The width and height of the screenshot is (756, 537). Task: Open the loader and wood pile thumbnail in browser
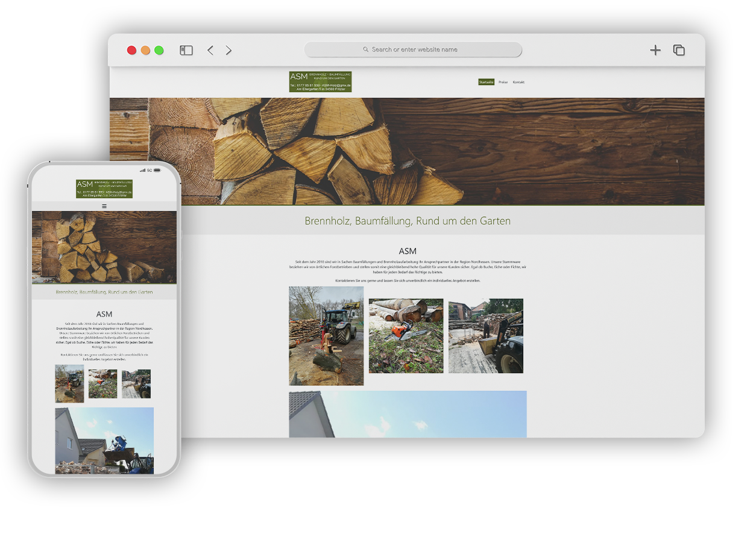[486, 336]
